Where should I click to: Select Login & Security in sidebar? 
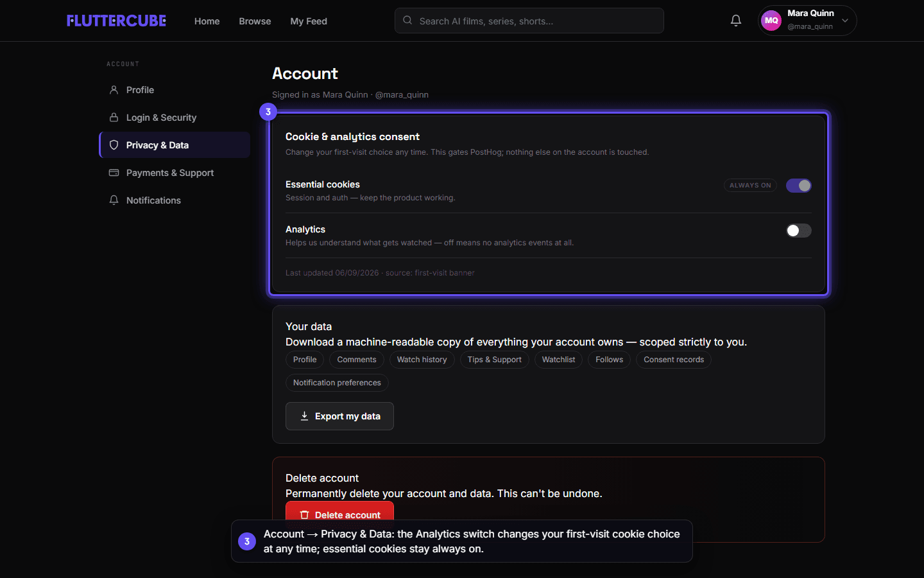coord(175,118)
